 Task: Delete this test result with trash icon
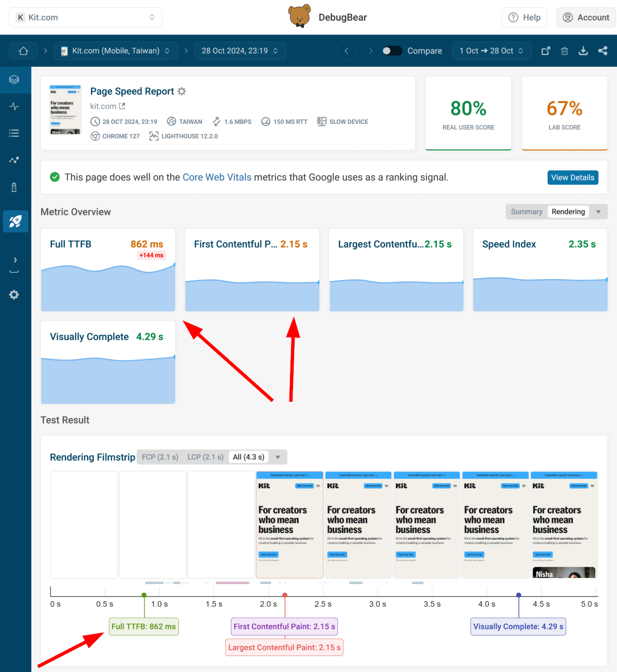pos(565,51)
